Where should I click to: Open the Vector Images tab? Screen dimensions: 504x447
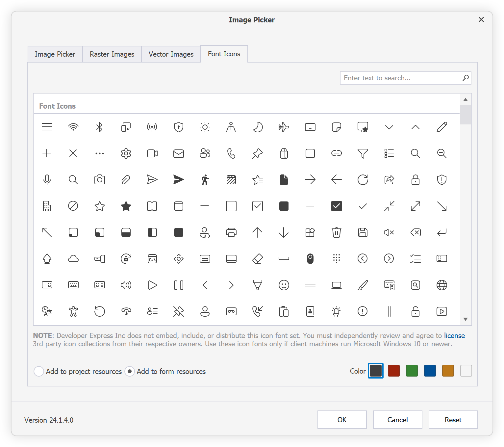click(171, 54)
